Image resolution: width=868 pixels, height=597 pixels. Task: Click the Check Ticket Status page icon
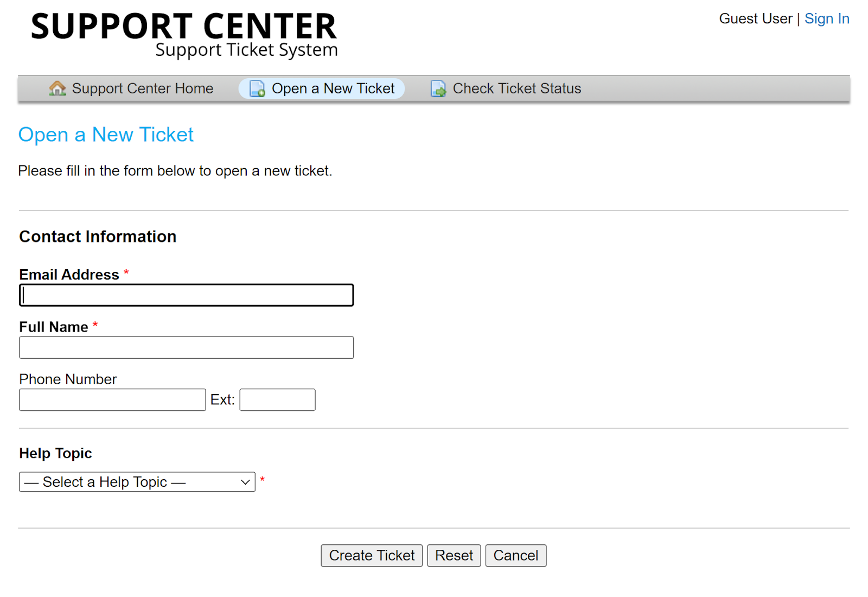pos(438,88)
